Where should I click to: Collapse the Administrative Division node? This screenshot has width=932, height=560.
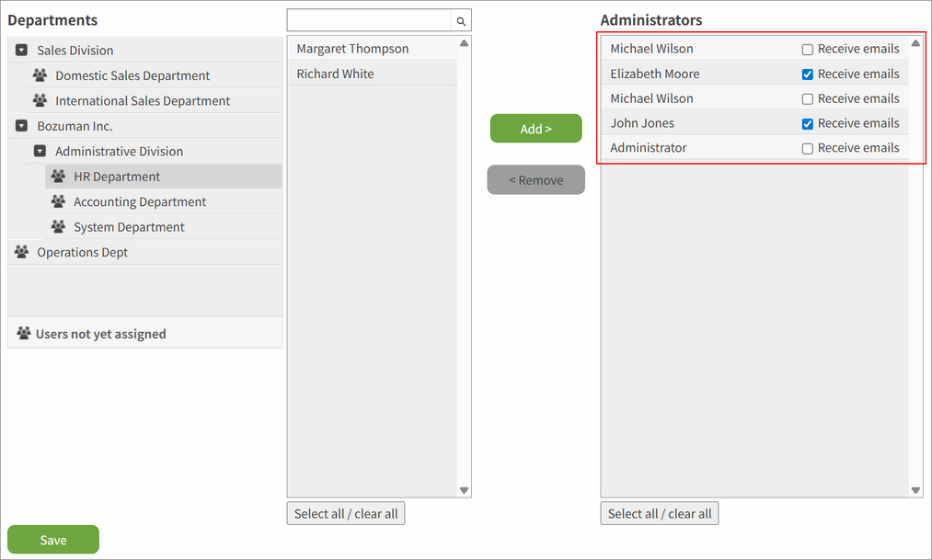[40, 151]
